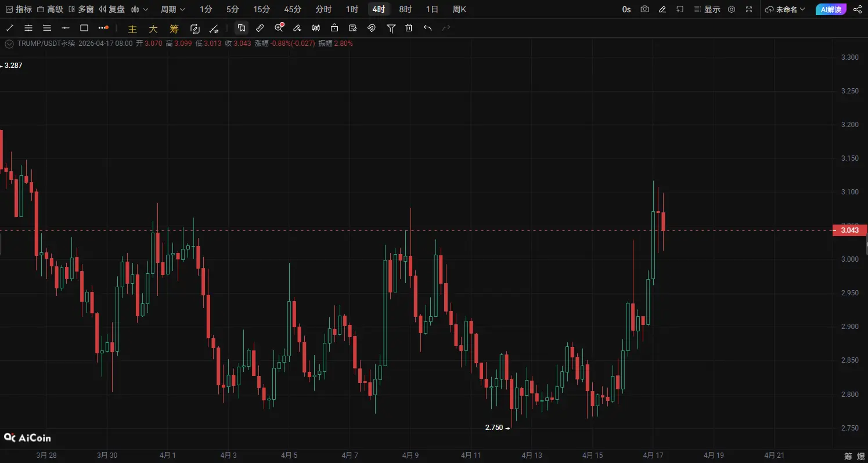Open the 高级 advanced menu

pyautogui.click(x=50, y=9)
